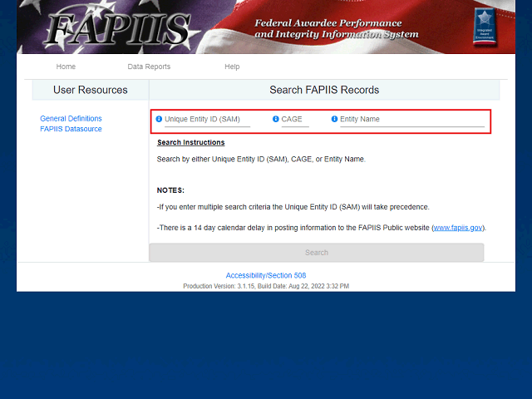Open the Data Reports menu
The height and width of the screenshot is (399, 532).
click(x=149, y=66)
